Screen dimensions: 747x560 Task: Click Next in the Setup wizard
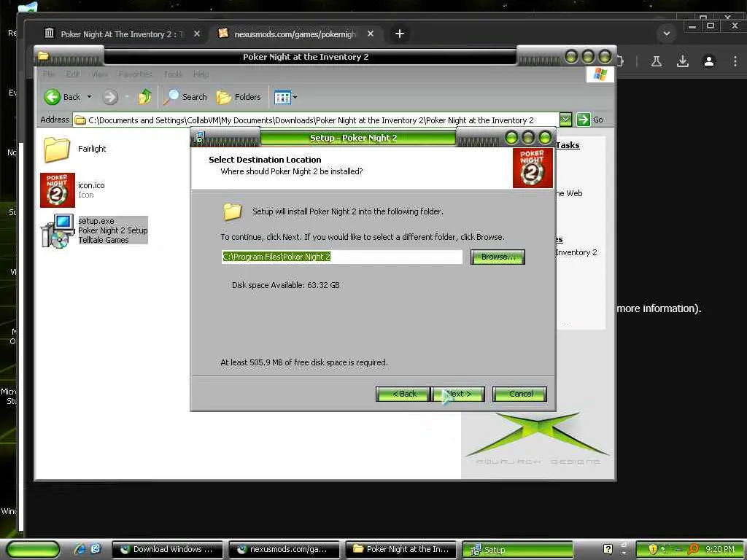pos(458,394)
